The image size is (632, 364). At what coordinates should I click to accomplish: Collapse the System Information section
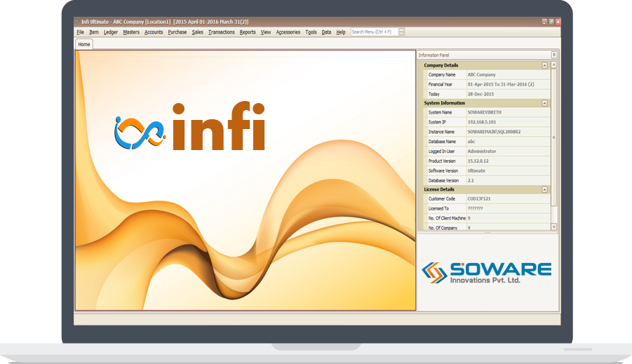[x=544, y=103]
